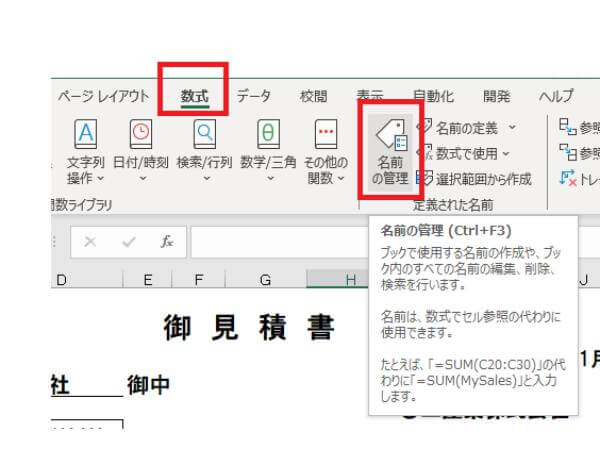The width and height of the screenshot is (600, 464).
Task: Select column H header
Action: 338,280
